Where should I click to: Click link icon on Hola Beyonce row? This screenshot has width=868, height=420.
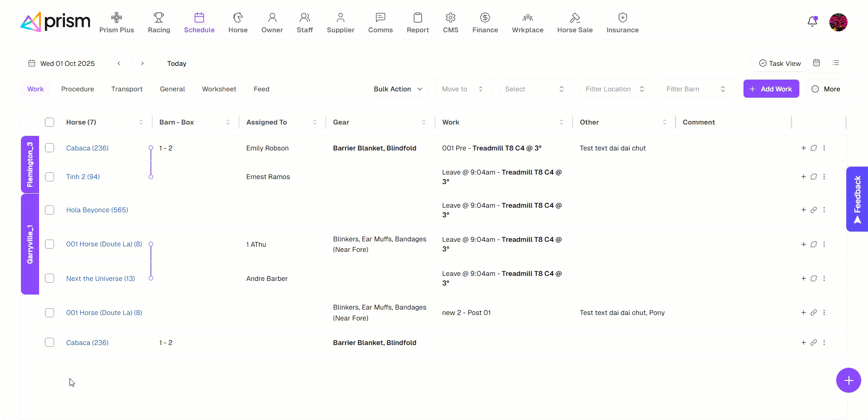(x=813, y=210)
